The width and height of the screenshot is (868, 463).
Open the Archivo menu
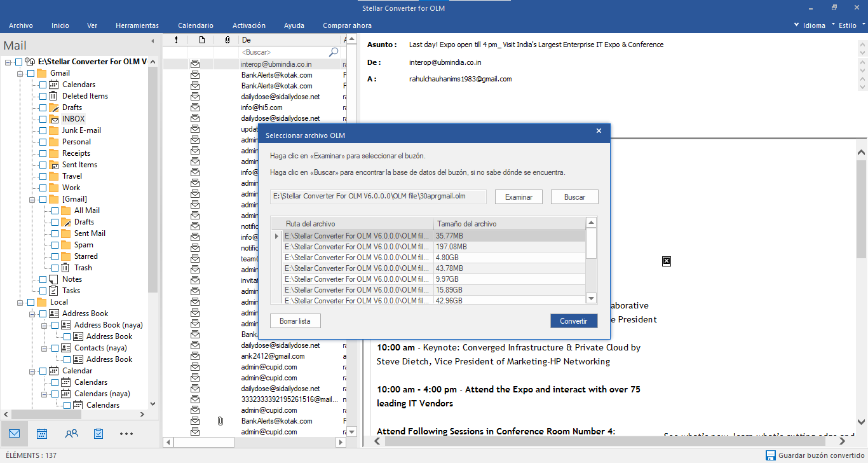point(21,25)
